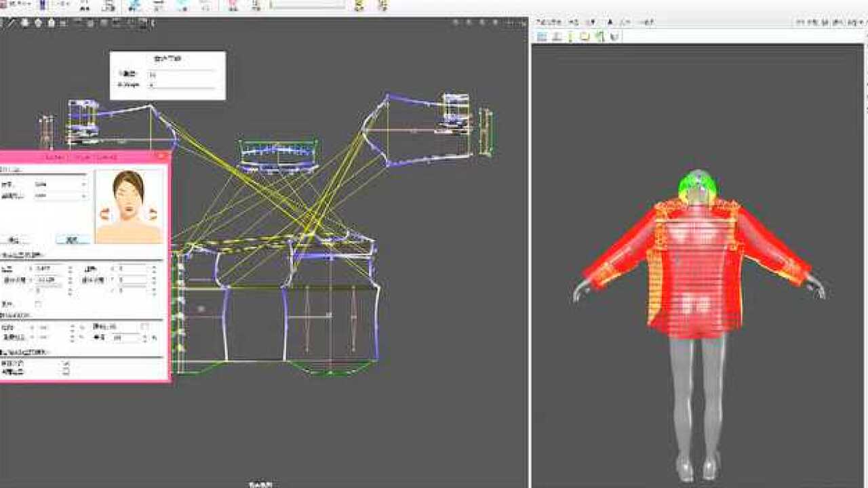
Task: Click the yellow circle icon in the 3D window toolbar
Action: [585, 37]
